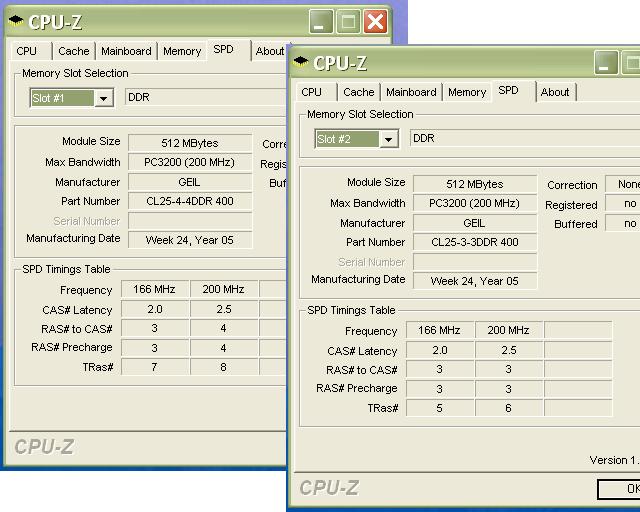Click TRas# value 5 in Slot #2 window
640x512 pixels.
440,408
